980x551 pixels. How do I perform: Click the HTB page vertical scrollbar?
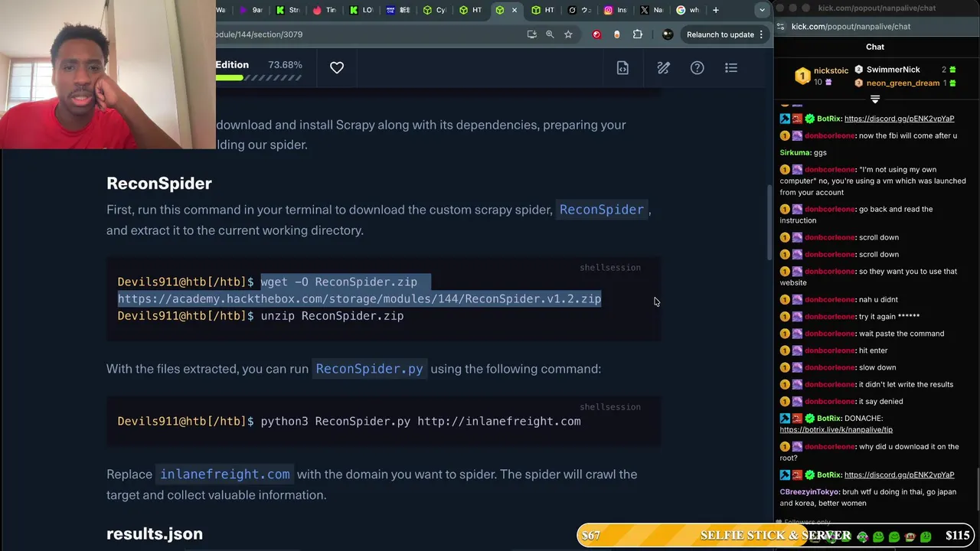(x=769, y=222)
